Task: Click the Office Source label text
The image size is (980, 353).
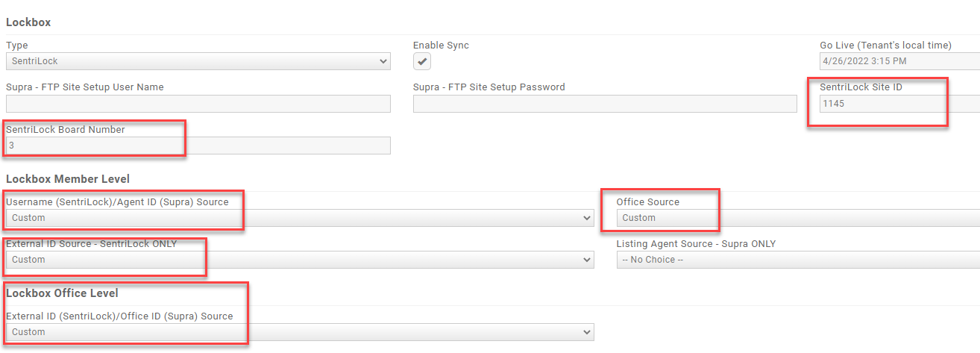Action: [x=647, y=202]
